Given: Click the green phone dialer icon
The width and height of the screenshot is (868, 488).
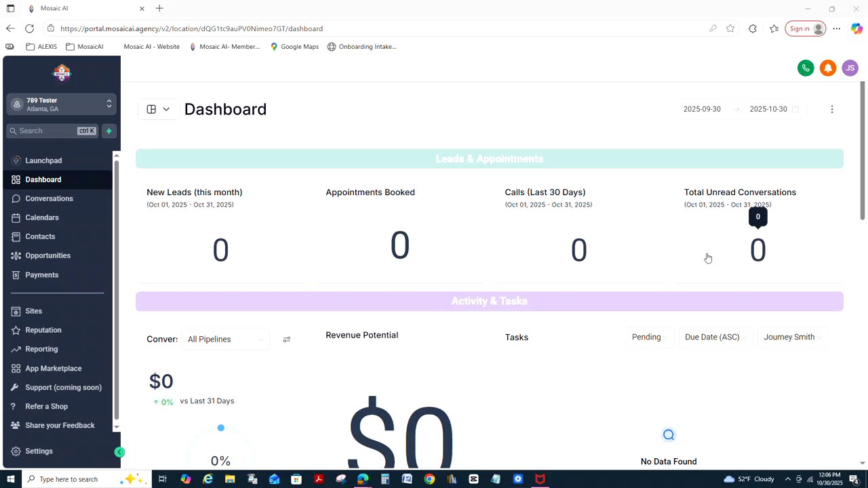Looking at the screenshot, I should (806, 68).
